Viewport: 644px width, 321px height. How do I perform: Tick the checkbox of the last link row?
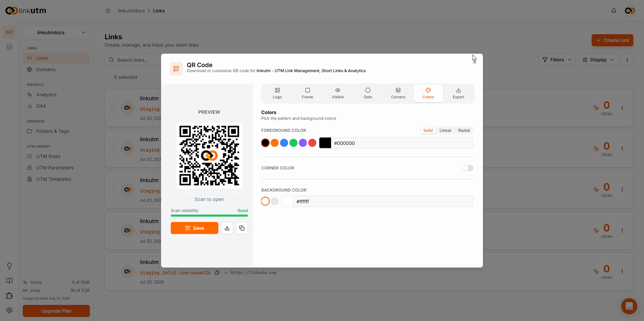coord(113,271)
